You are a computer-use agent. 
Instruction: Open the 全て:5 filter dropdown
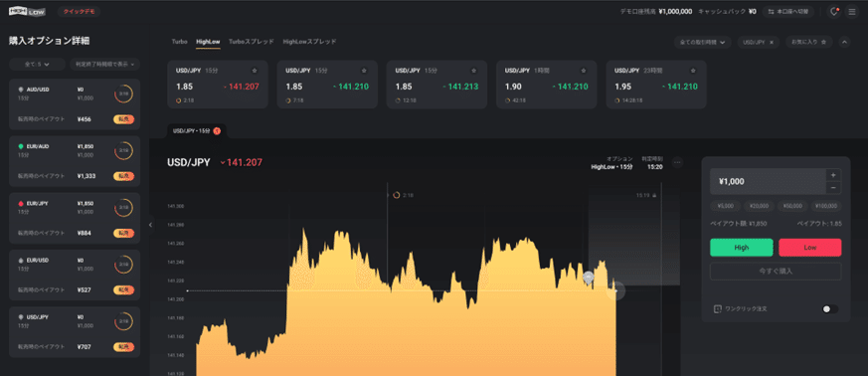click(x=37, y=65)
